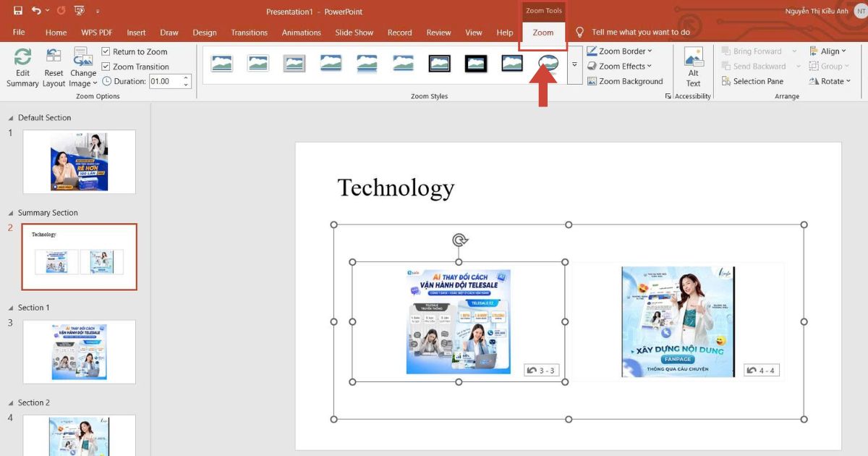Start presentation from beginning icon
Viewport: 868px width, 456px height.
coord(80,11)
